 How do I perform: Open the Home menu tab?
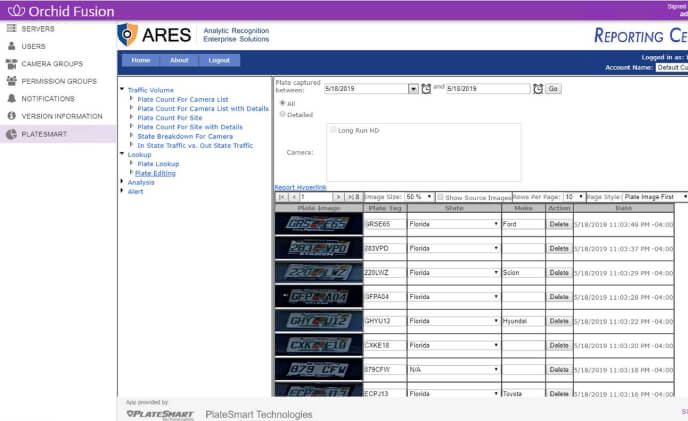pos(140,60)
